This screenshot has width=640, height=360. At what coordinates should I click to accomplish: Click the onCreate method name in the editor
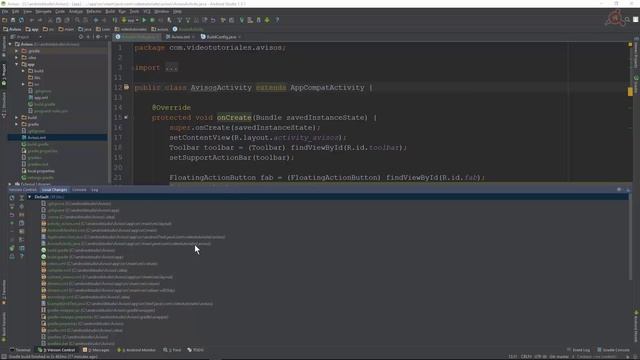(x=234, y=118)
